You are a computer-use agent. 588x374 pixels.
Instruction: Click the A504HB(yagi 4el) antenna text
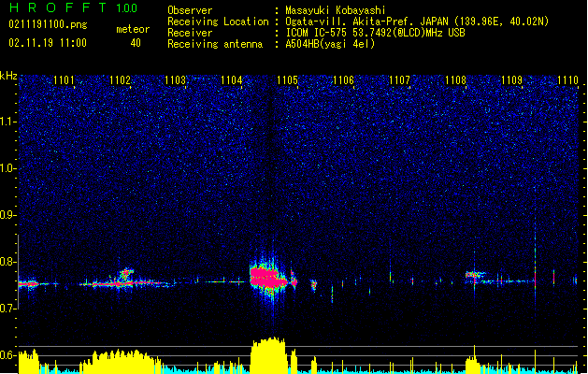(x=330, y=44)
